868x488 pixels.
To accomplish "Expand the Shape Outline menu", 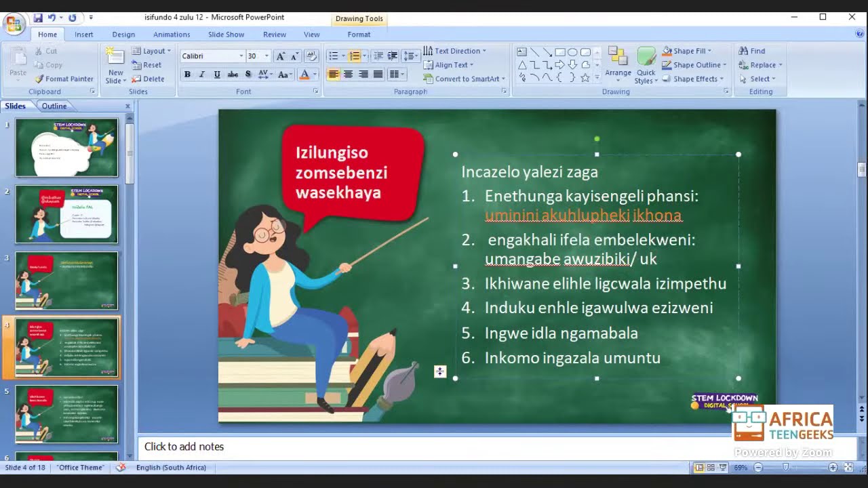I will click(694, 65).
